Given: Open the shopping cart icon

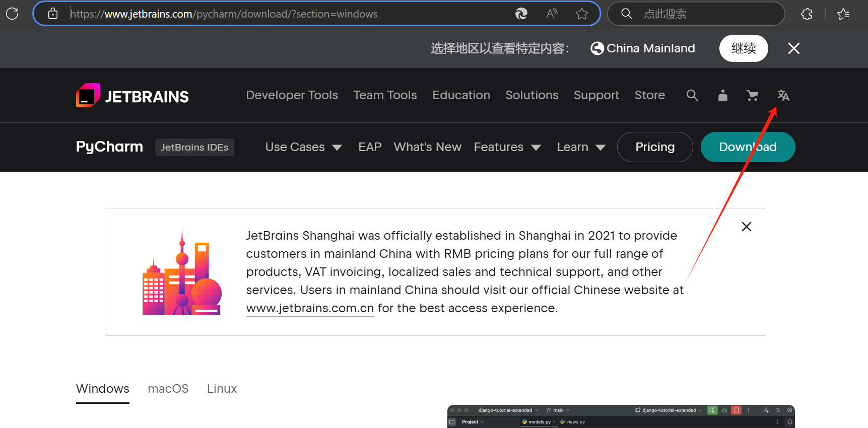Looking at the screenshot, I should (x=753, y=95).
